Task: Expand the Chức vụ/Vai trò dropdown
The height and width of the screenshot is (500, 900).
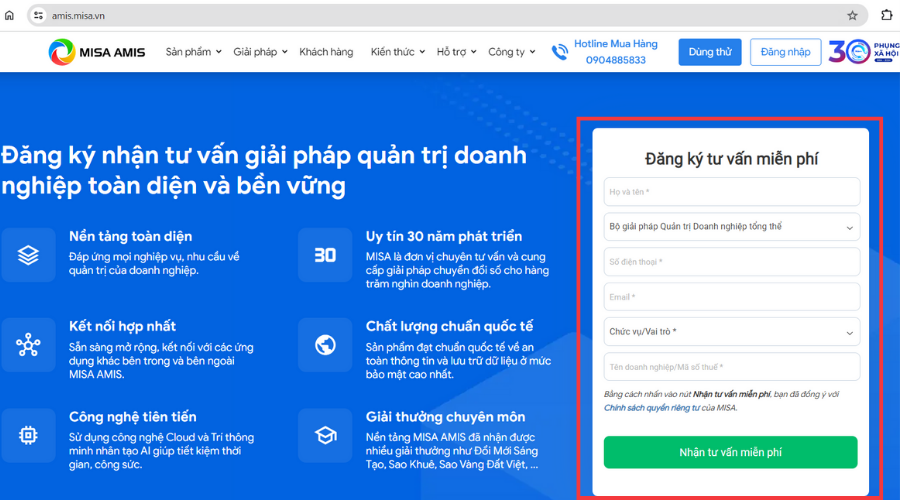Action: [732, 332]
